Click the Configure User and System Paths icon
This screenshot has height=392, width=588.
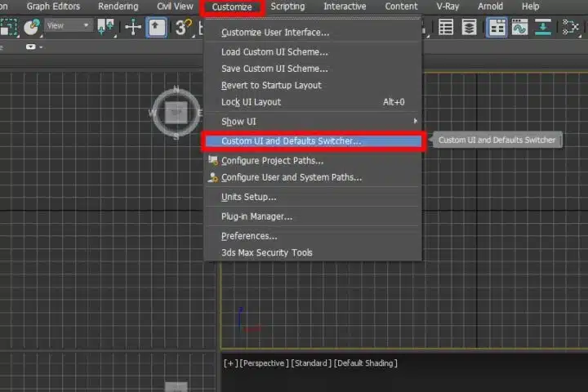212,177
